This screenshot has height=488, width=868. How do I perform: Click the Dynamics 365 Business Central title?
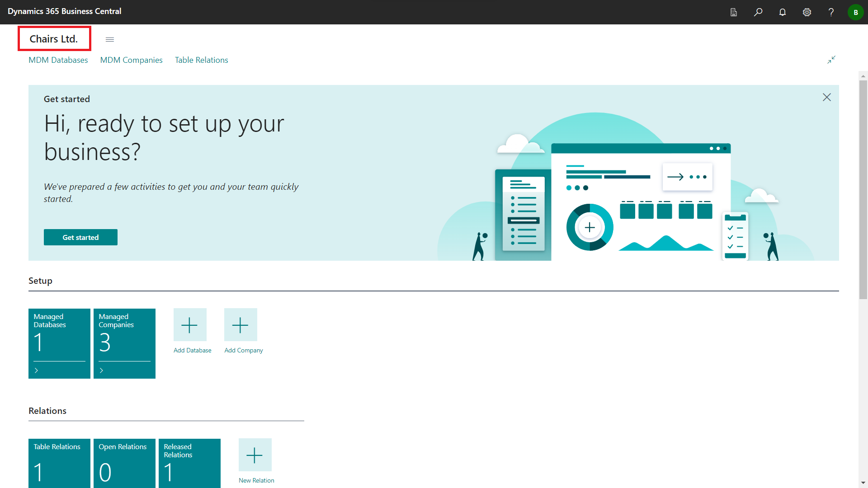coord(65,11)
